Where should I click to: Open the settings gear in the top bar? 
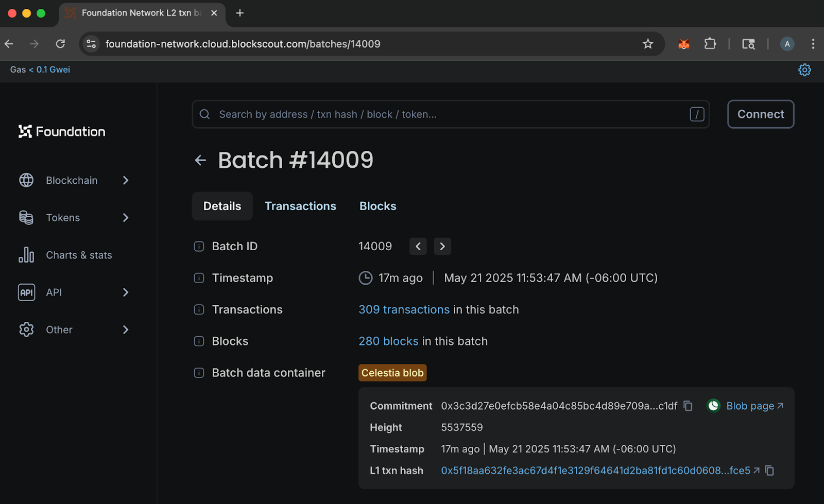point(804,70)
